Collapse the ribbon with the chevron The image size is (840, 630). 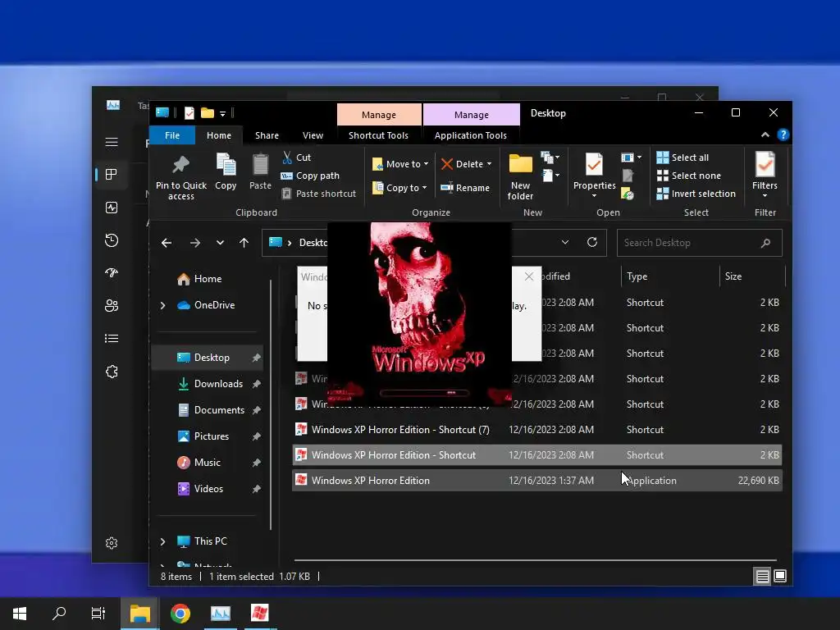pyautogui.click(x=765, y=135)
